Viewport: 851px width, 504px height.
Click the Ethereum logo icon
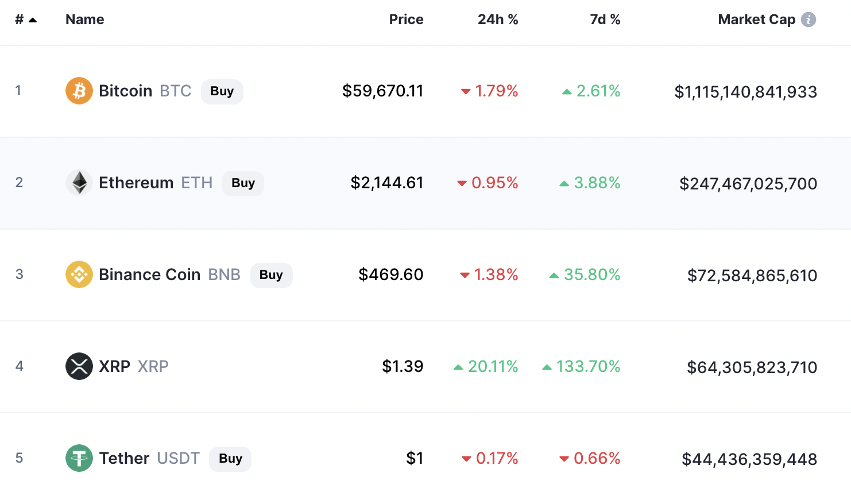(79, 183)
